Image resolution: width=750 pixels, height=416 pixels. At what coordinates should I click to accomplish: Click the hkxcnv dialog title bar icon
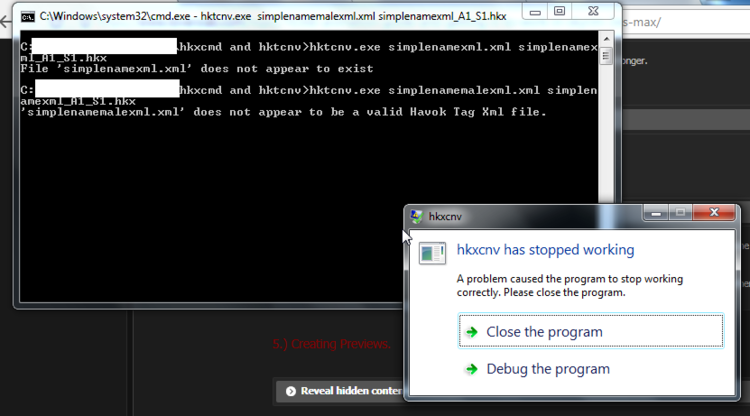pos(417,217)
